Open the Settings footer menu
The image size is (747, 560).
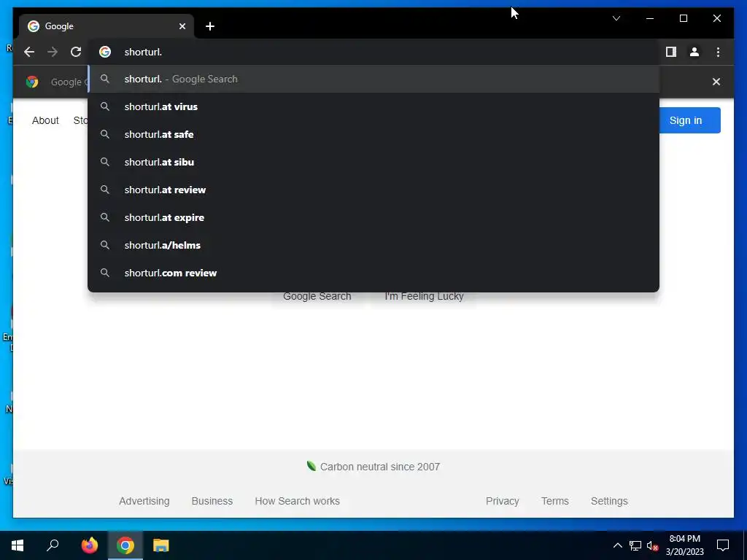609,501
